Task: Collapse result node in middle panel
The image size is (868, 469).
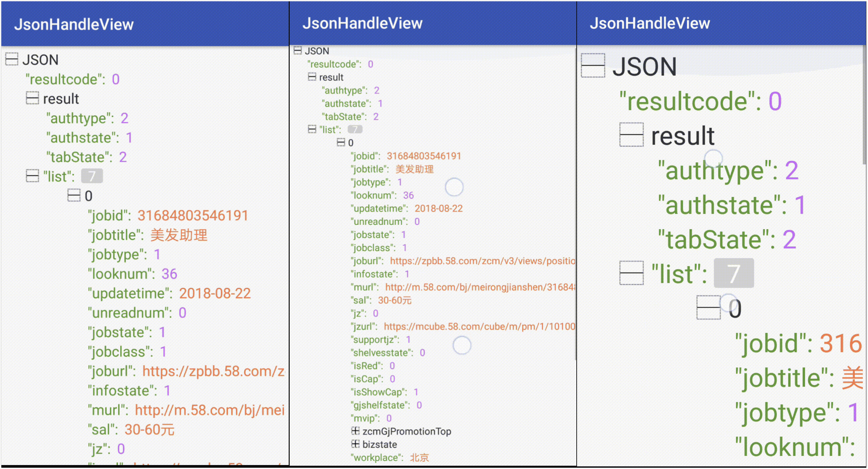Action: click(x=312, y=77)
